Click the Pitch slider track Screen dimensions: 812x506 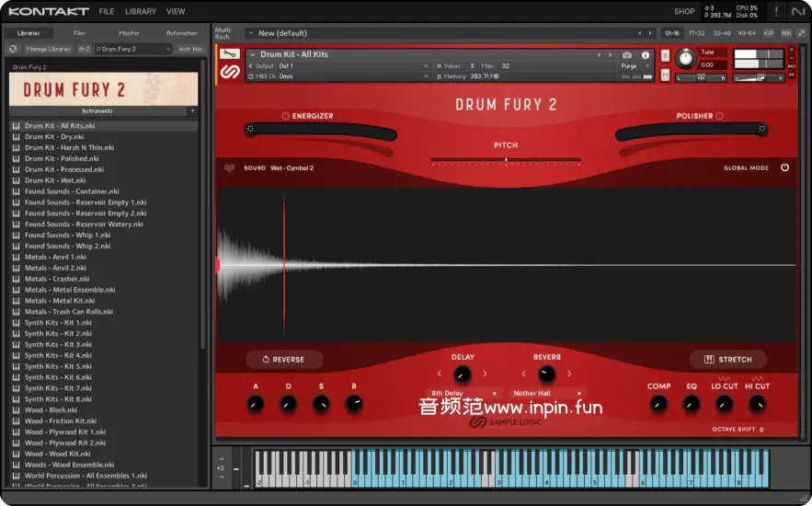tap(505, 160)
